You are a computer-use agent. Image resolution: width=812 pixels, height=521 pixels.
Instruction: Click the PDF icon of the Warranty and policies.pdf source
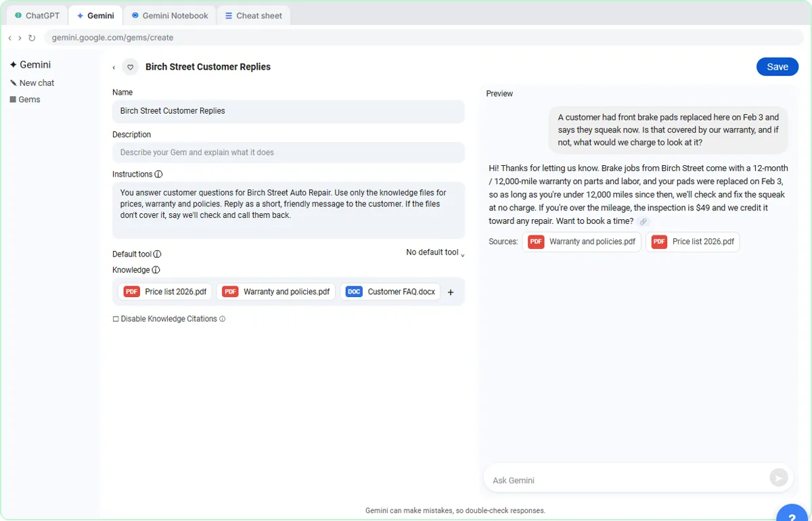pos(537,242)
